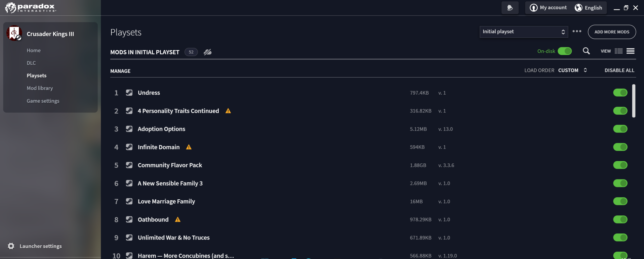This screenshot has width=644, height=259.
Task: Click Steam icon for Harem — More Concubines
Action: [x=129, y=255]
